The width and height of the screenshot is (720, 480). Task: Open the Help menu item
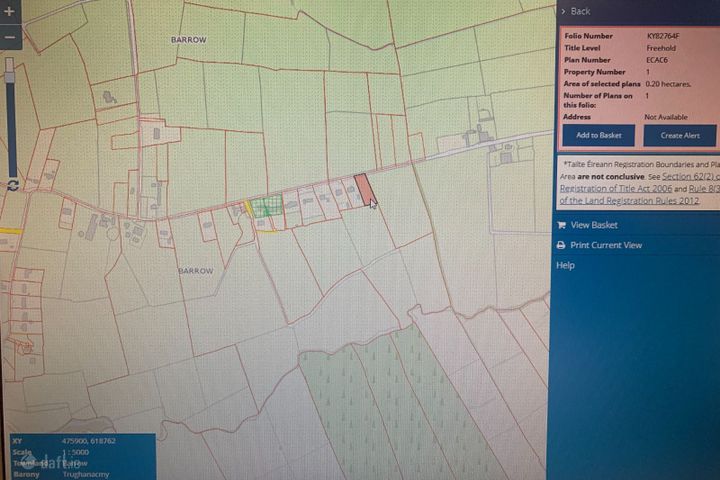tap(565, 265)
